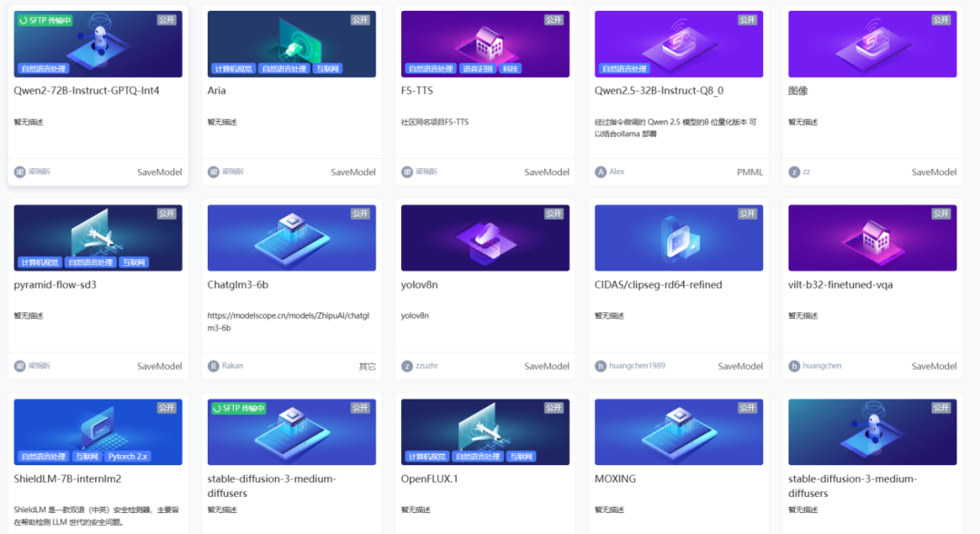
Task: Open the Qwen2-72B-Instruct-GPTQ-Int4 model thumbnail
Action: (x=98, y=44)
